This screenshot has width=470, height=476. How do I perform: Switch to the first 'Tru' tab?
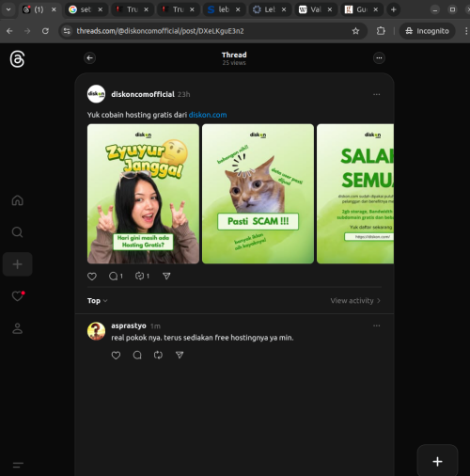point(132,9)
